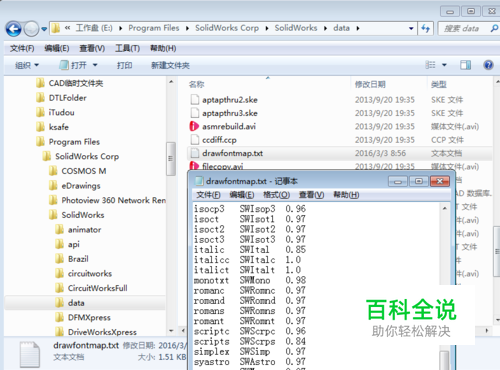Open Explorer 查看(V) menu

pos(92,49)
